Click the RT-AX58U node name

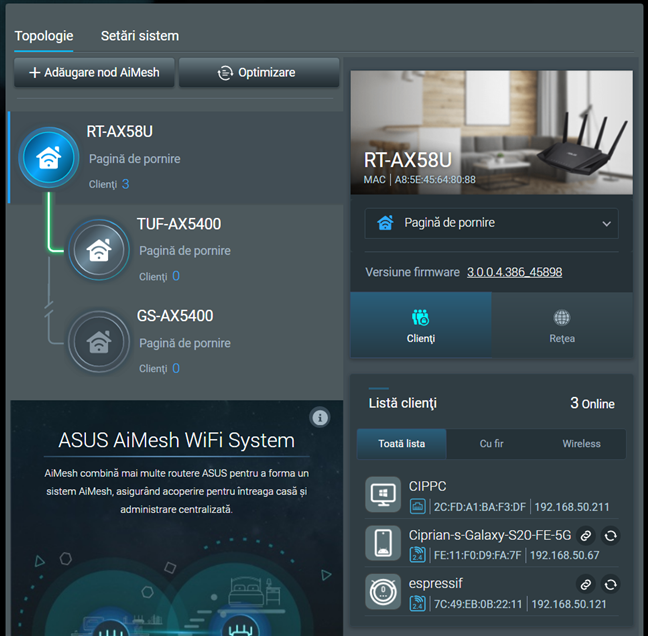119,132
